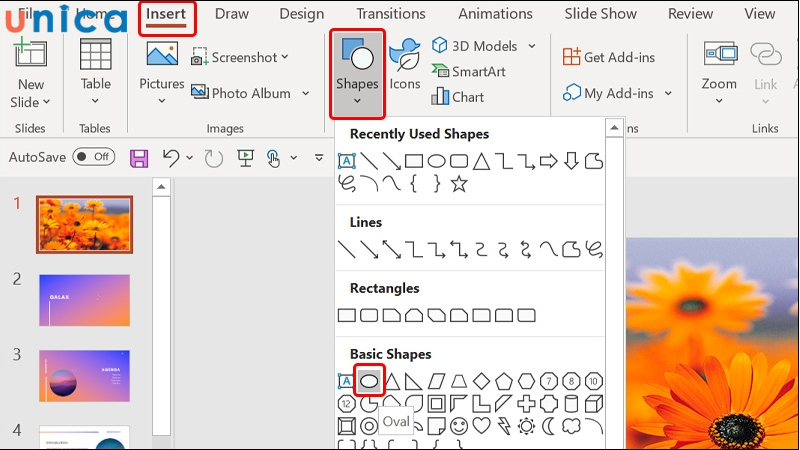The height and width of the screenshot is (450, 800).
Task: Insert a SmartArt graphic
Action: tap(468, 72)
